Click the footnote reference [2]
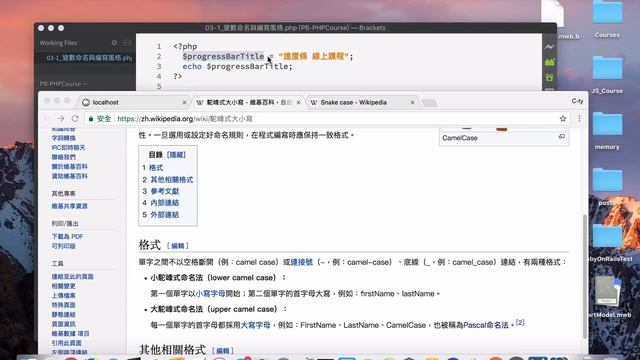 [x=520, y=322]
